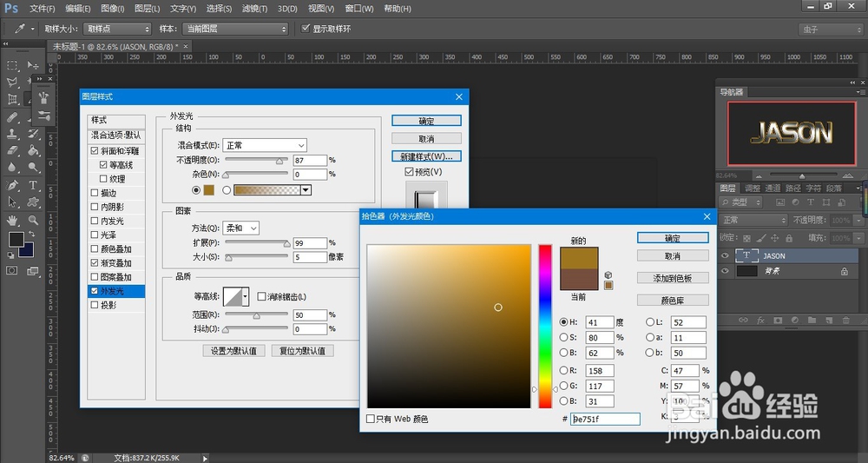Click 确定 in color picker dialog
The width and height of the screenshot is (868, 463).
[673, 238]
